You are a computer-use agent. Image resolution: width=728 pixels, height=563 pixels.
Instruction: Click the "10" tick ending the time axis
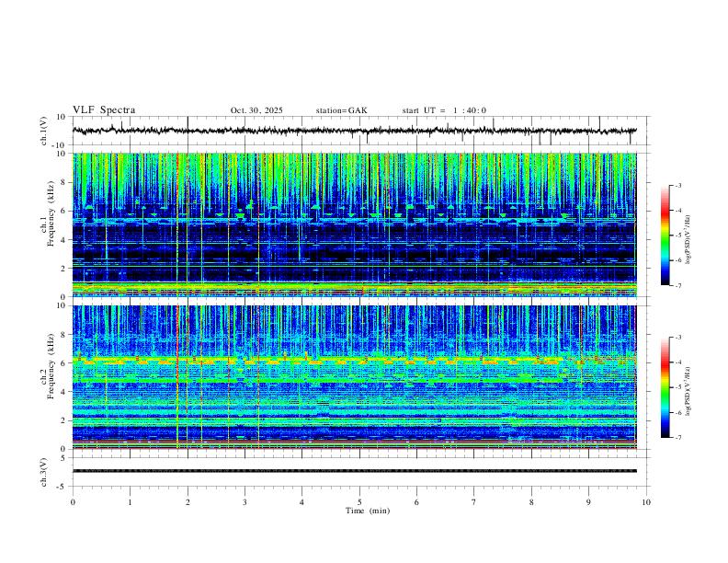(646, 502)
